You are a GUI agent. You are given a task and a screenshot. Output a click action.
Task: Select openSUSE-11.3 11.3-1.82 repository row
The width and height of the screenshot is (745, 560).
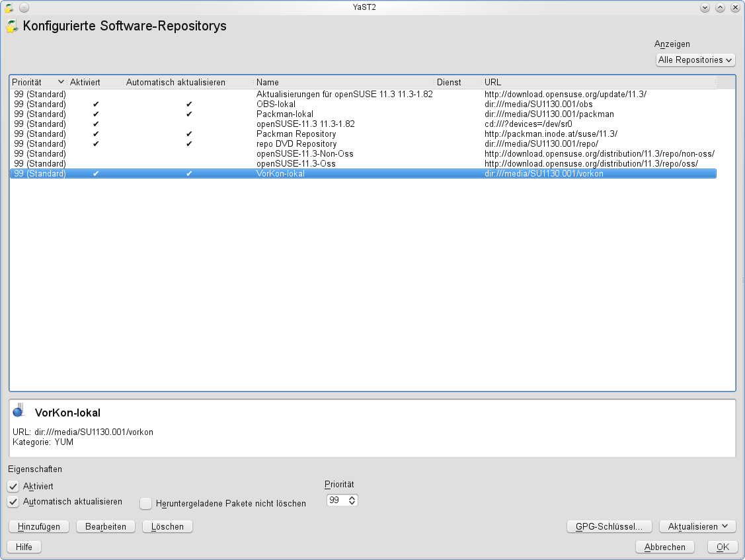point(363,124)
